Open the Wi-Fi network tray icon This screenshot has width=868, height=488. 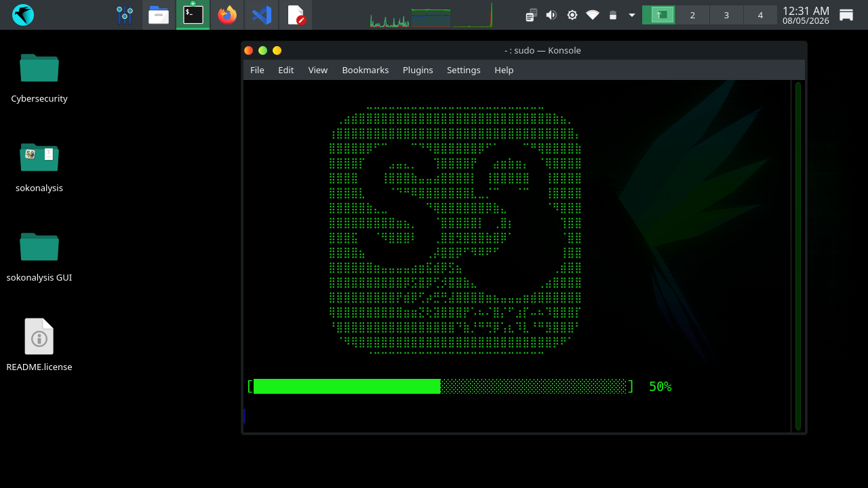coord(593,15)
